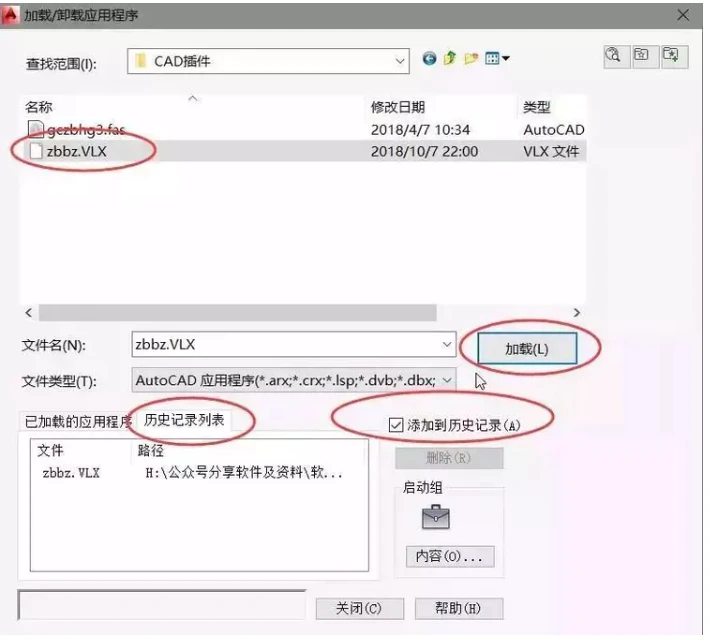
Task: Click the date 2018/4/7 10:34
Action: (x=420, y=130)
